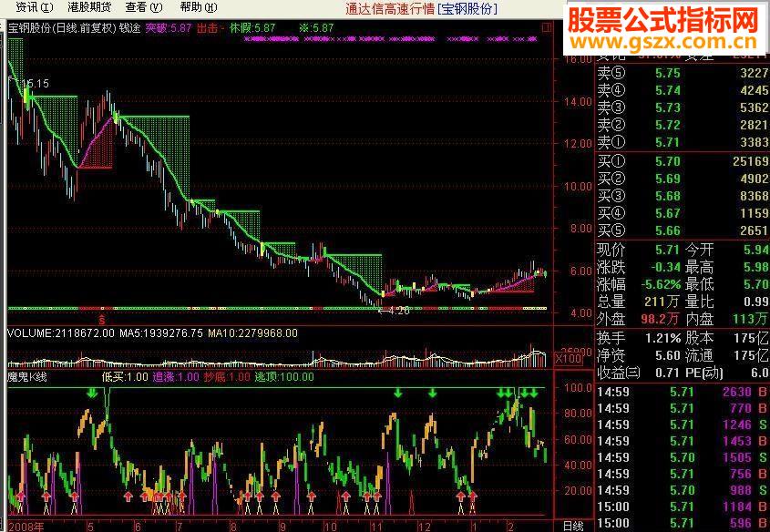Click the 现价 5.71 value
The height and width of the screenshot is (532, 770).
[x=668, y=250]
